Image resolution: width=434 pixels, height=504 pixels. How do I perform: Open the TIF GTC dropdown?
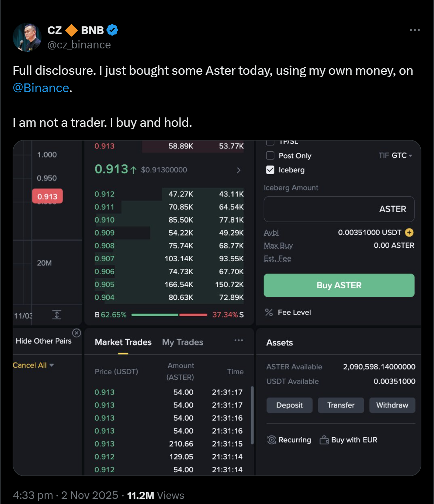point(395,155)
